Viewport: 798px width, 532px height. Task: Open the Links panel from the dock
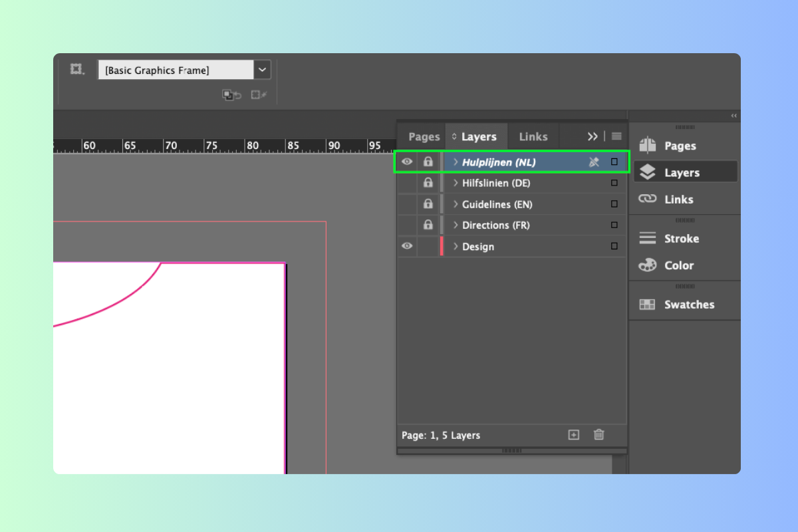tap(686, 199)
